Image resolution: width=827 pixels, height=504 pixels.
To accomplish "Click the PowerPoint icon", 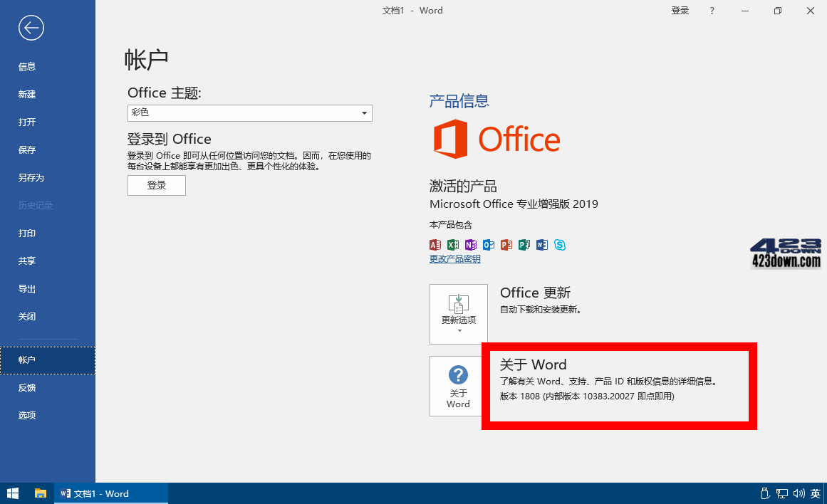I will pos(506,245).
